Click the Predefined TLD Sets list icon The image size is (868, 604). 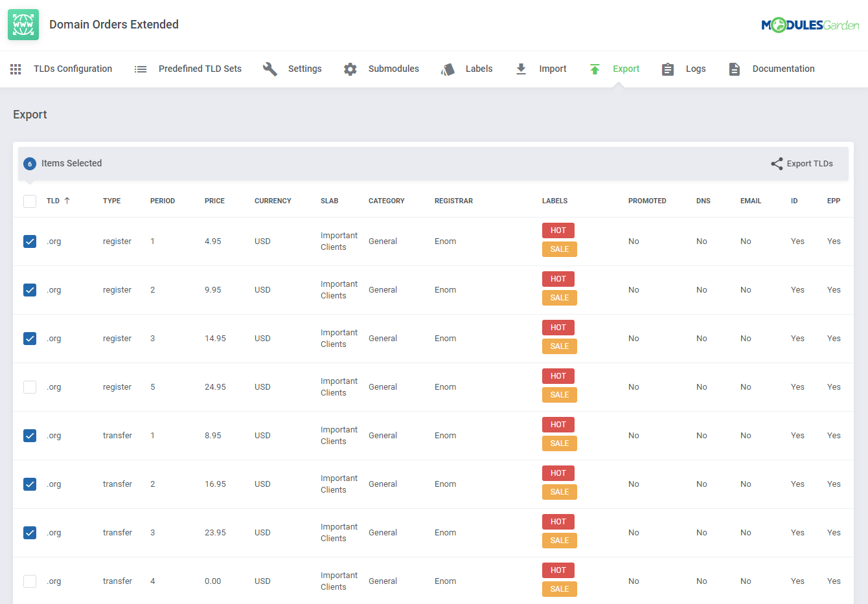tap(141, 69)
